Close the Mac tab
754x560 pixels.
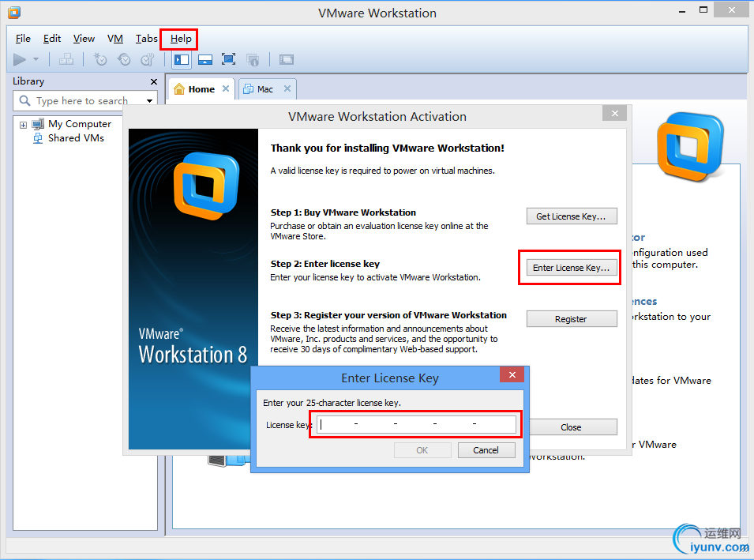click(x=287, y=88)
